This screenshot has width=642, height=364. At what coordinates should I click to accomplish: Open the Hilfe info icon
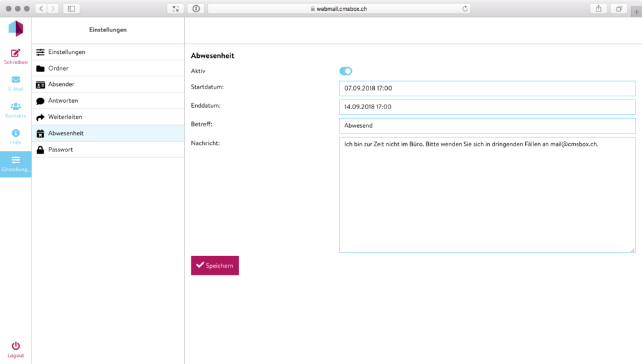click(x=15, y=133)
